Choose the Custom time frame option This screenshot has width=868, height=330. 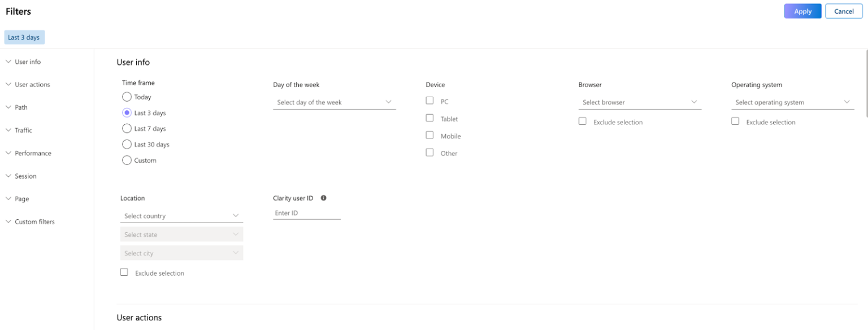click(x=127, y=160)
